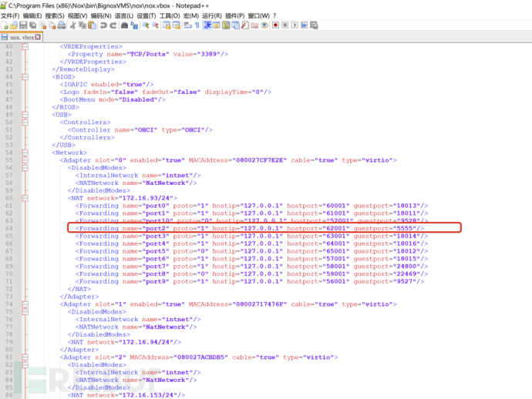Click line number 64 in margin
The height and width of the screenshot is (399, 532).
[x=8, y=229]
